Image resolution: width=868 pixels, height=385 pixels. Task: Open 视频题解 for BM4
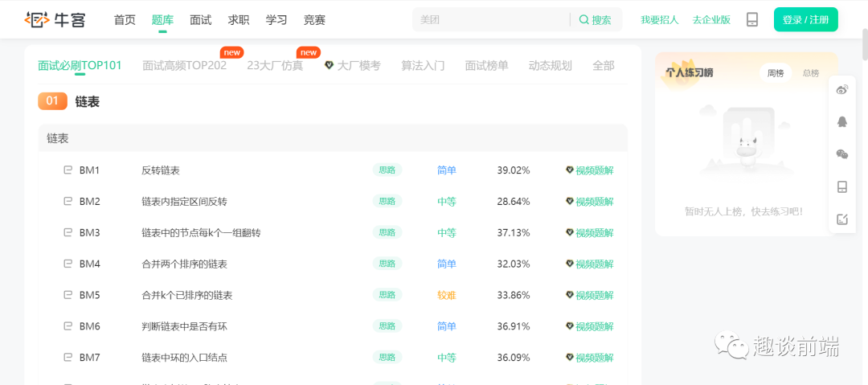coord(590,264)
